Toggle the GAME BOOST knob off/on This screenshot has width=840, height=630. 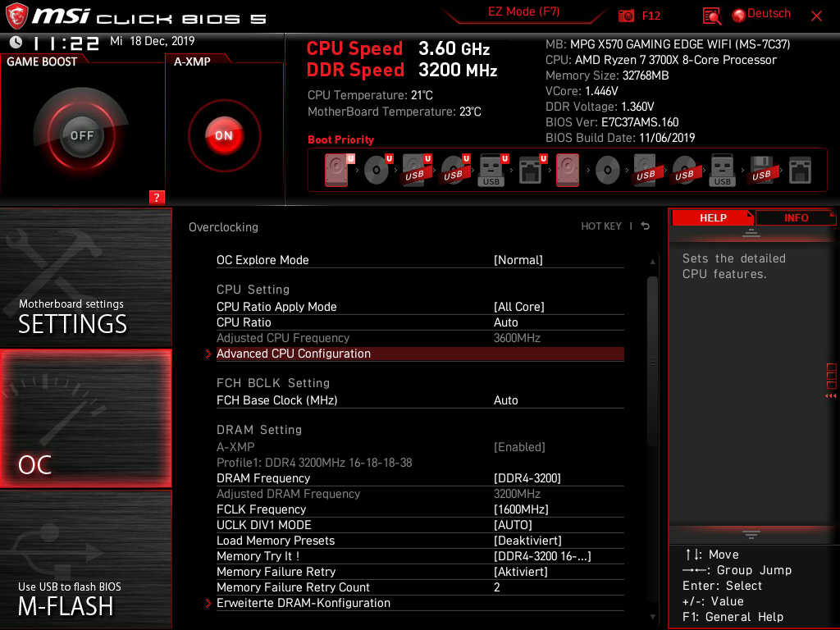81,135
